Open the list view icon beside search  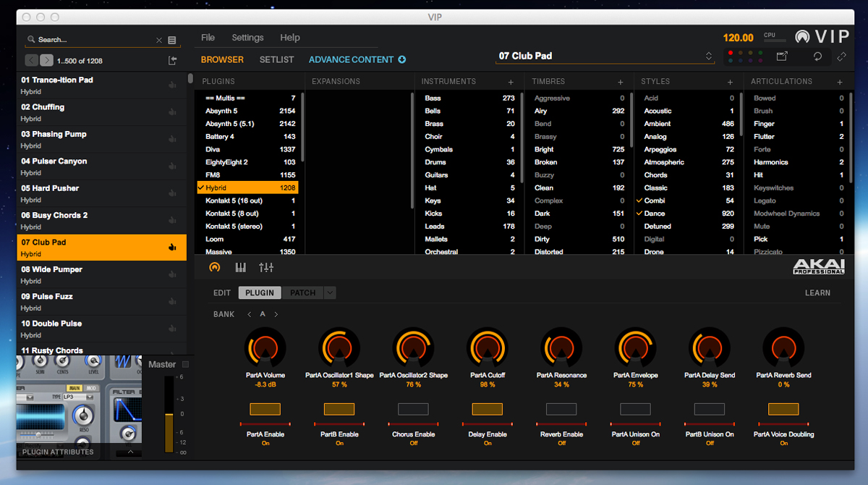171,40
